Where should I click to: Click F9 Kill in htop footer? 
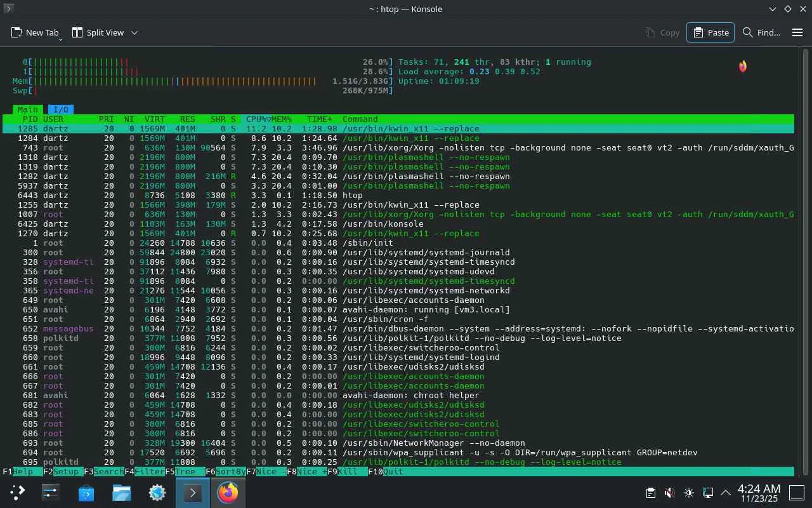point(348,472)
